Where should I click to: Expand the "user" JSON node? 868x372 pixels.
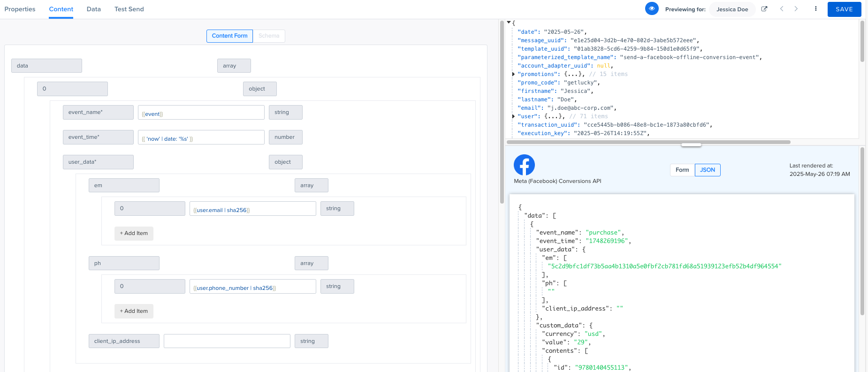pyautogui.click(x=513, y=116)
